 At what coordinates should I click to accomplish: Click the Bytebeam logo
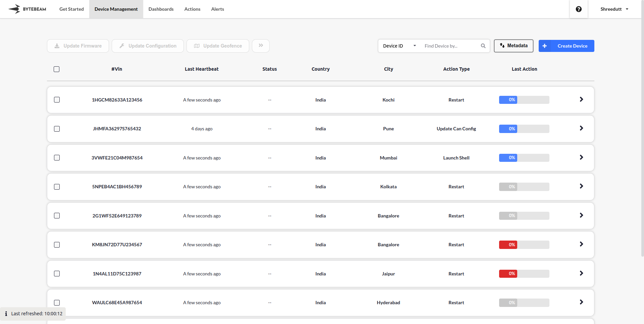point(28,9)
